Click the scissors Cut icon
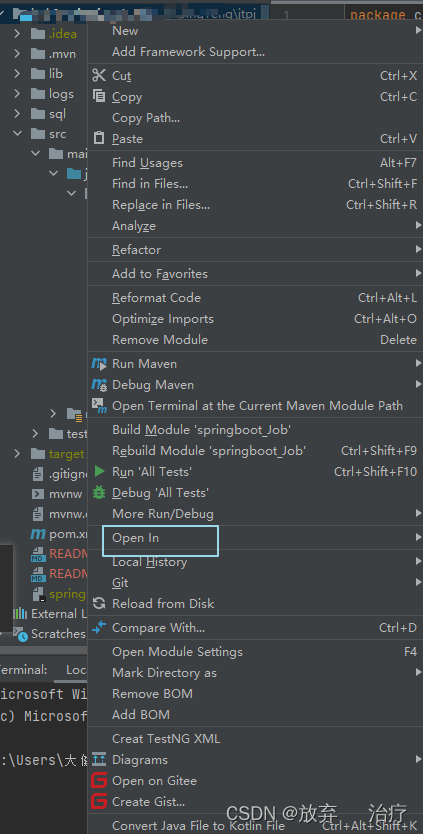This screenshot has height=834, width=423. [x=99, y=76]
